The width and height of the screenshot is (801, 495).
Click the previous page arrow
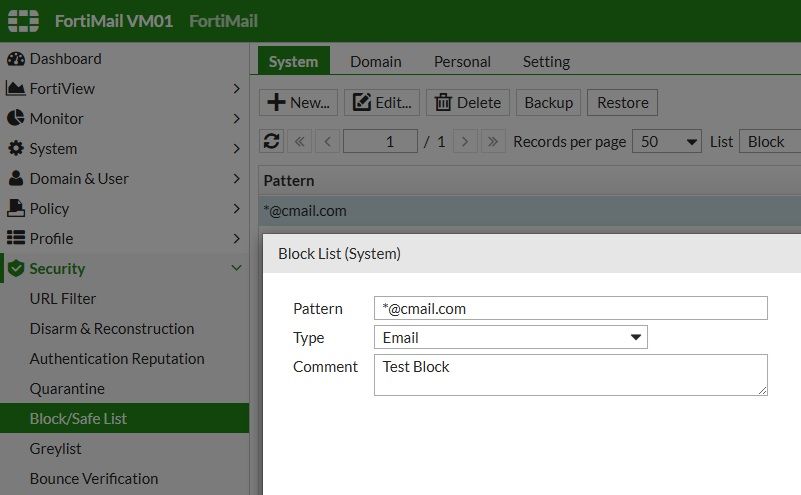[x=327, y=141]
